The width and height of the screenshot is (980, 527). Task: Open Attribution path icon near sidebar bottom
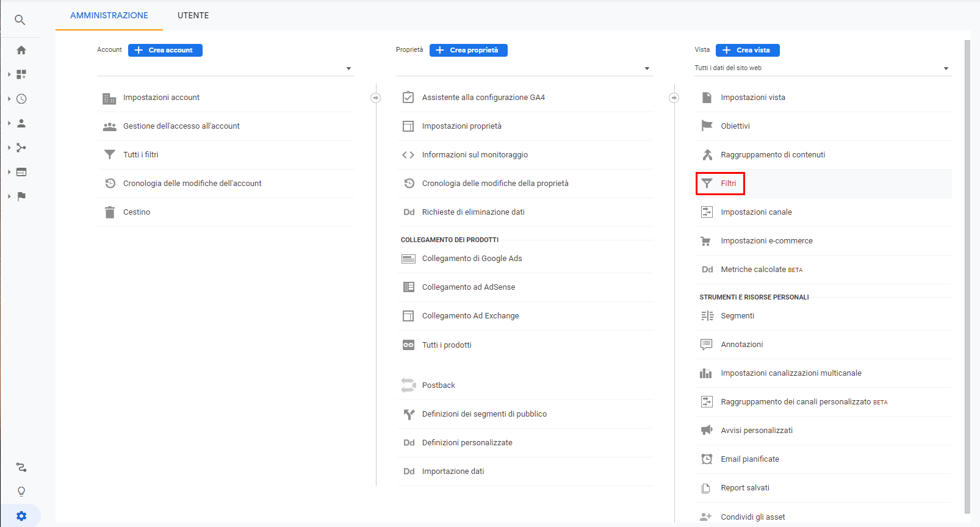(21, 467)
